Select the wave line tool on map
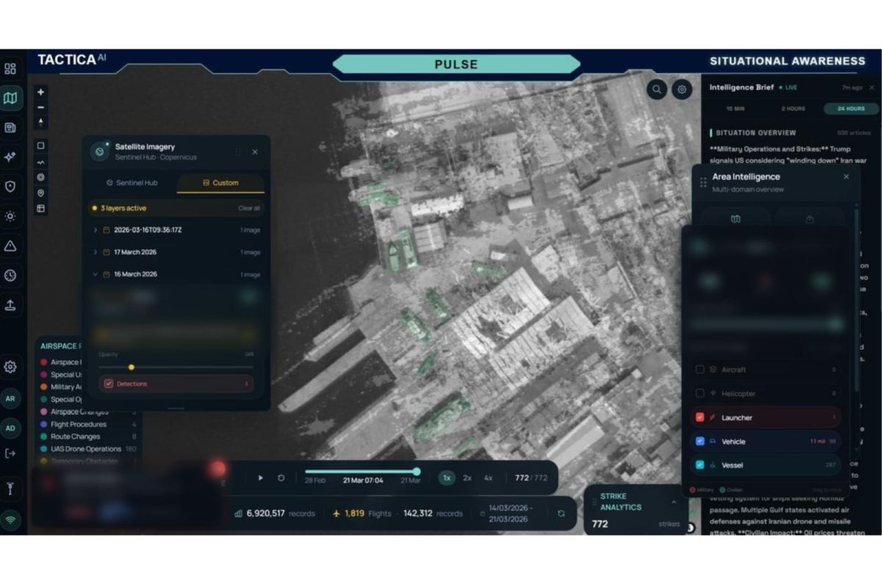 (x=40, y=162)
